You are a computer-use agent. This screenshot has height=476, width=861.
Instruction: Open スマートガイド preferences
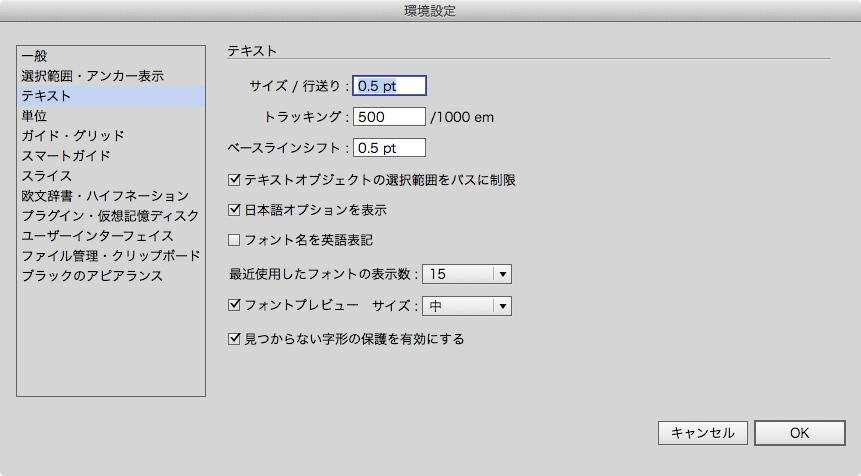coord(66,156)
